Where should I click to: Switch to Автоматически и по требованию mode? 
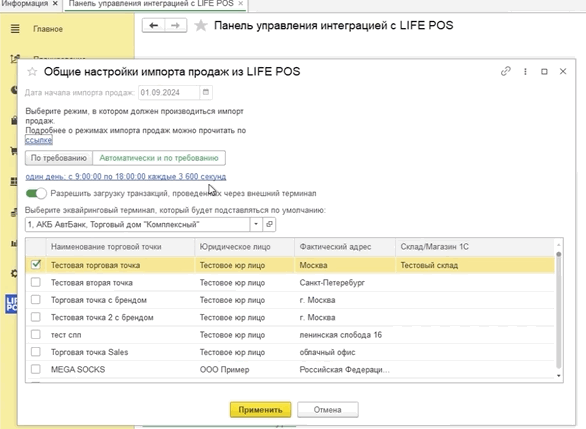click(159, 158)
